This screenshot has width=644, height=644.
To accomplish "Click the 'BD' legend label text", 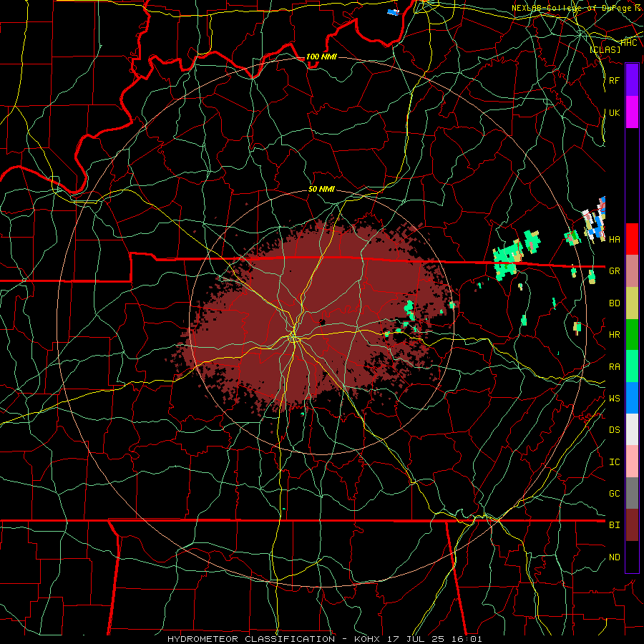I will (x=614, y=303).
